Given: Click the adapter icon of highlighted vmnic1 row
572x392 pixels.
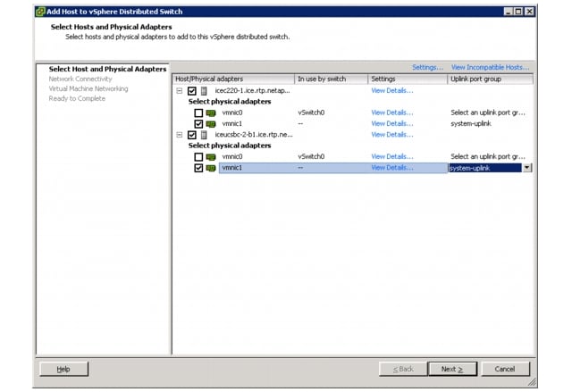Looking at the screenshot, I should point(211,168).
